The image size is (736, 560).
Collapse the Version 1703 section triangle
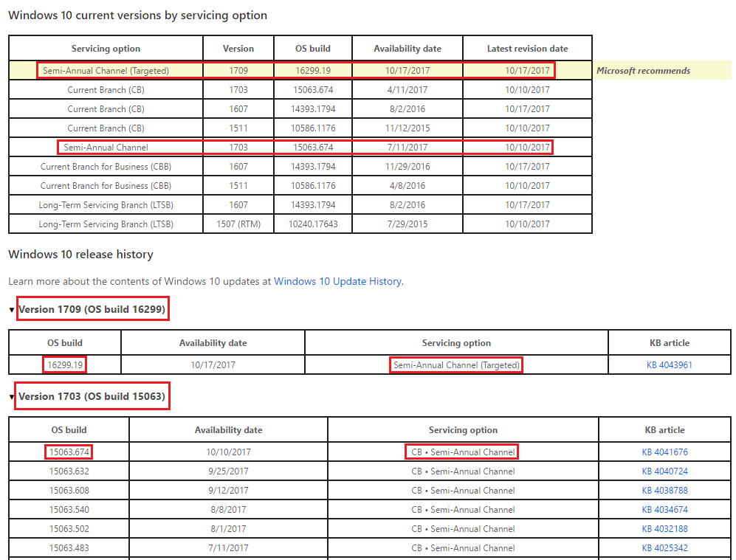[x=12, y=397]
